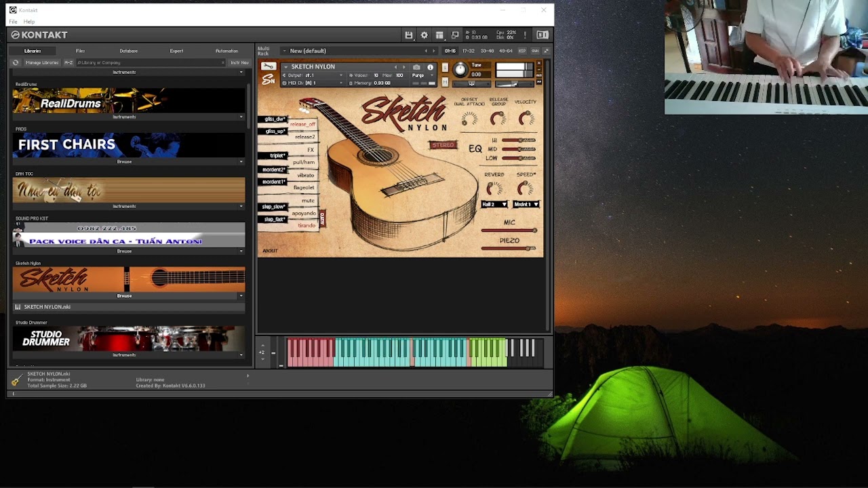Expand First Chairs Browse dropdown arrow

click(241, 161)
